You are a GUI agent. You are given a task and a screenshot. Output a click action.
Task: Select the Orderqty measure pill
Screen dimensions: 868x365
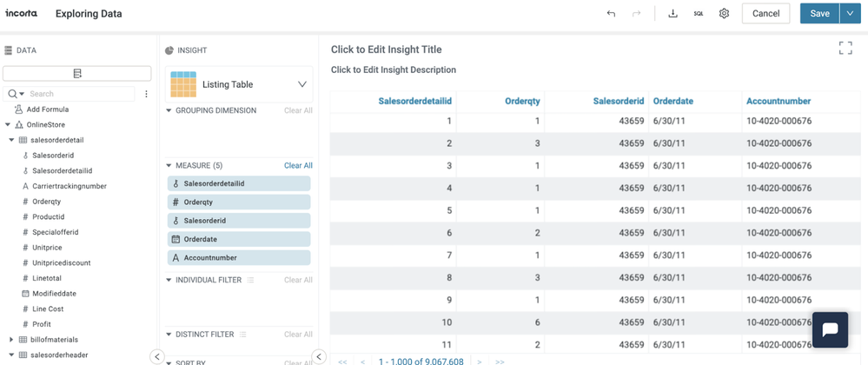[239, 202]
